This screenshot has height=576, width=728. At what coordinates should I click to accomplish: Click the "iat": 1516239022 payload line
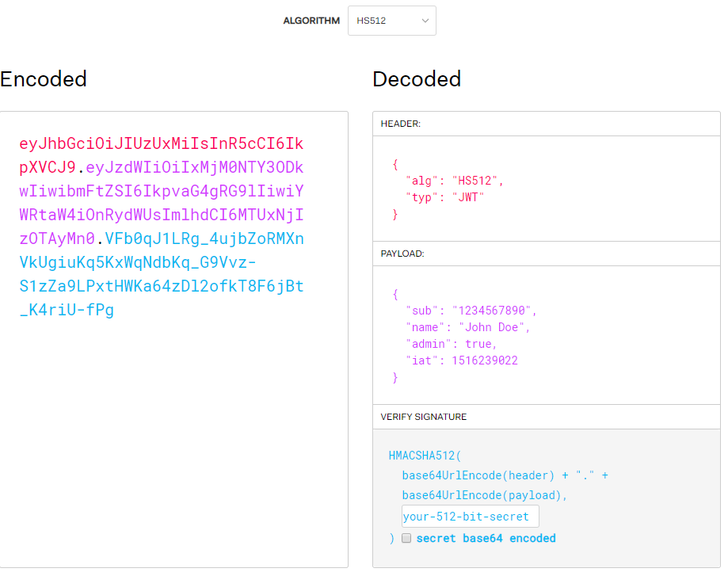tap(462, 360)
